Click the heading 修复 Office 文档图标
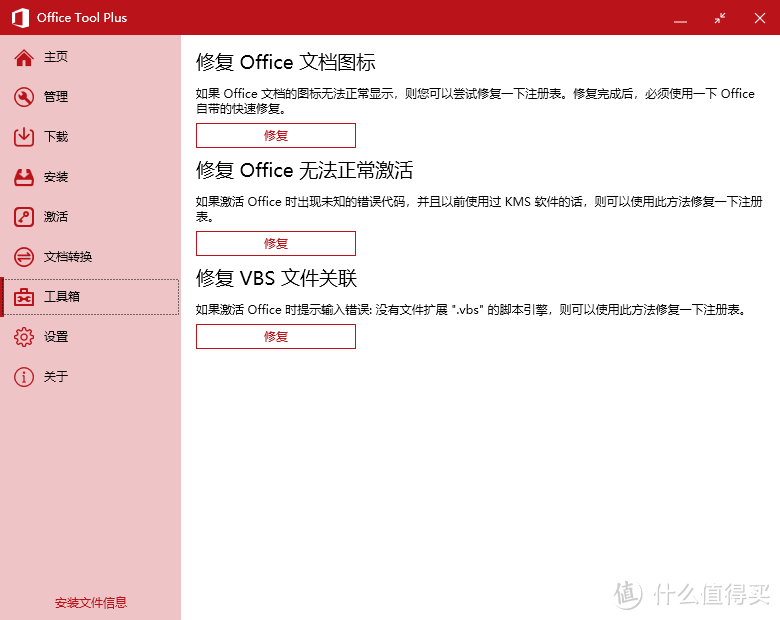780x620 pixels. [286, 62]
